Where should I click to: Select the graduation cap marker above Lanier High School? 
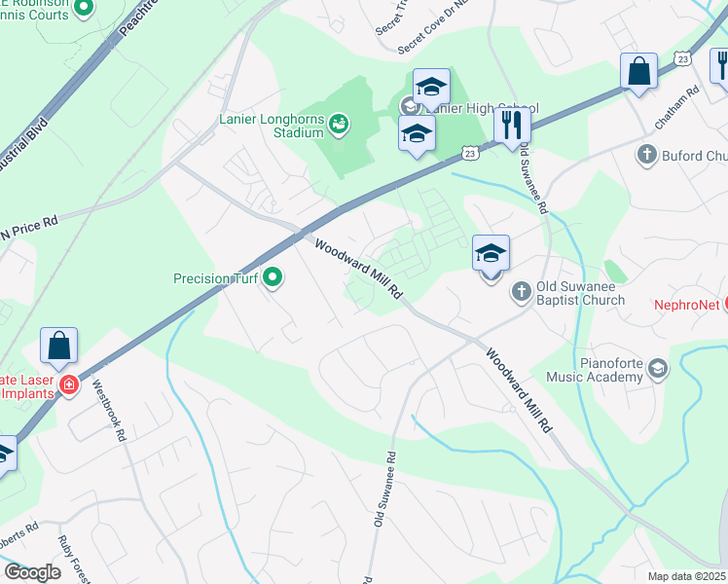point(431,89)
